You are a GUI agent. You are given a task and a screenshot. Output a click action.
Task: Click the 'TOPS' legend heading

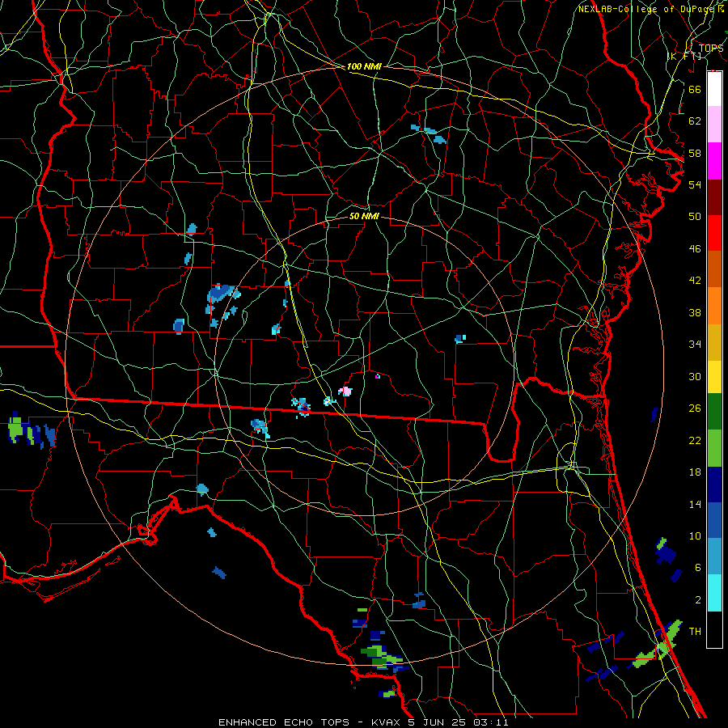coord(711,49)
